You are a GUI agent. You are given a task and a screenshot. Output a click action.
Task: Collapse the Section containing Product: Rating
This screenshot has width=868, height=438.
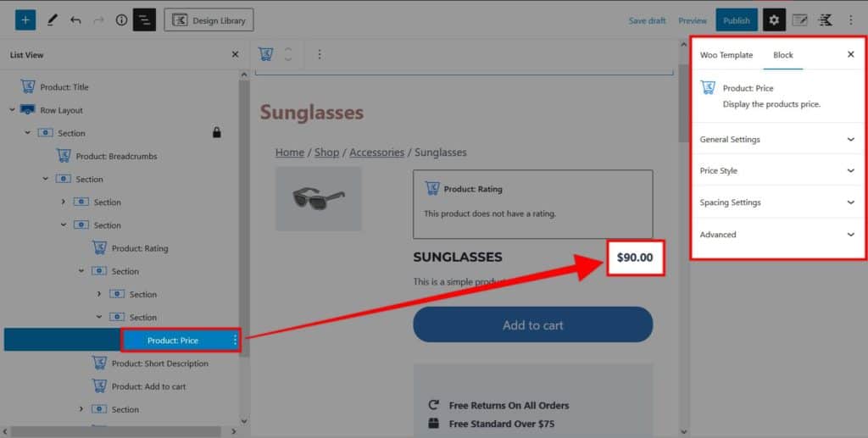coord(63,225)
